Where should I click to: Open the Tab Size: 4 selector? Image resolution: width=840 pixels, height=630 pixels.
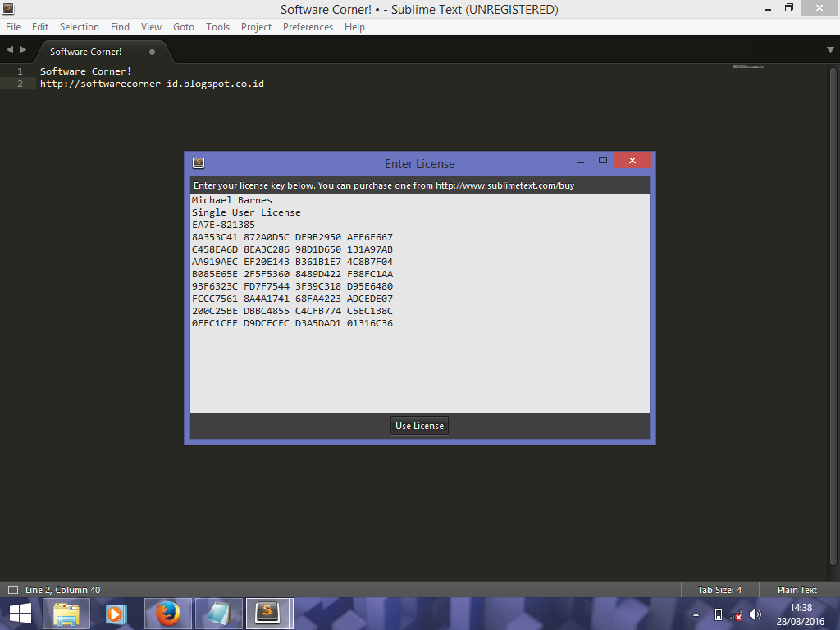tap(719, 590)
